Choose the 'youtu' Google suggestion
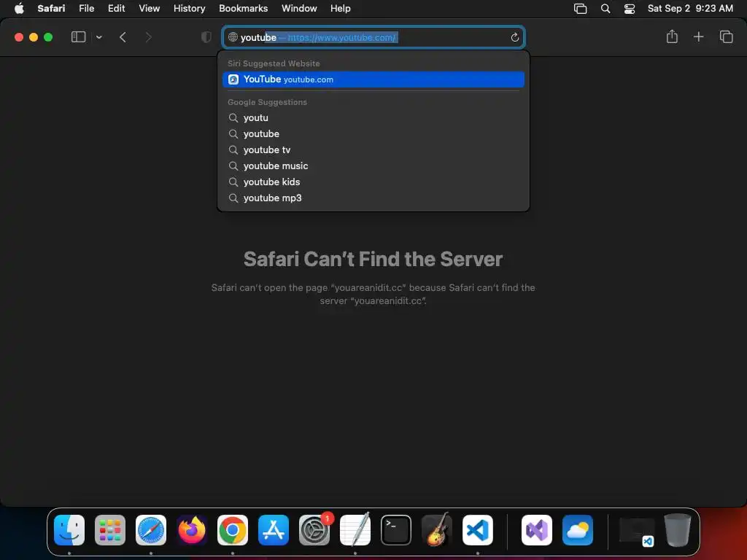Viewport: 747px width, 560px height. point(373,117)
